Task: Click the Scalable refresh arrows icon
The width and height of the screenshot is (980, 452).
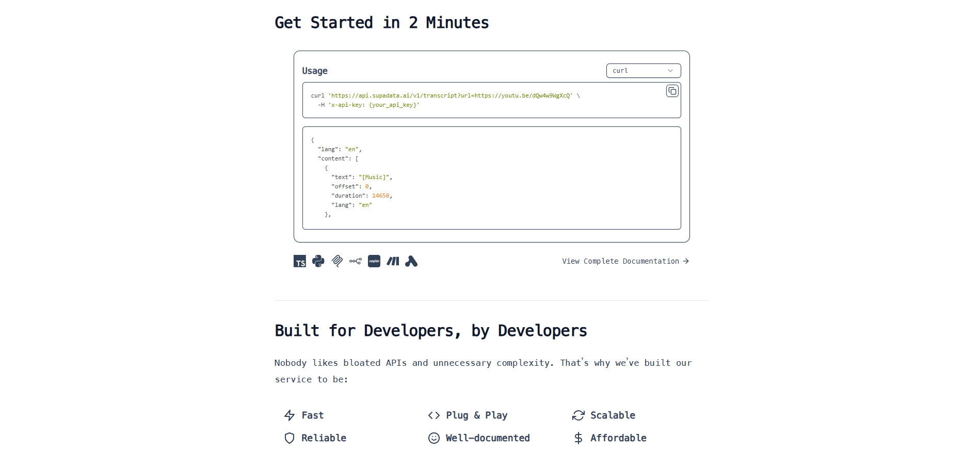Action: pos(579,415)
